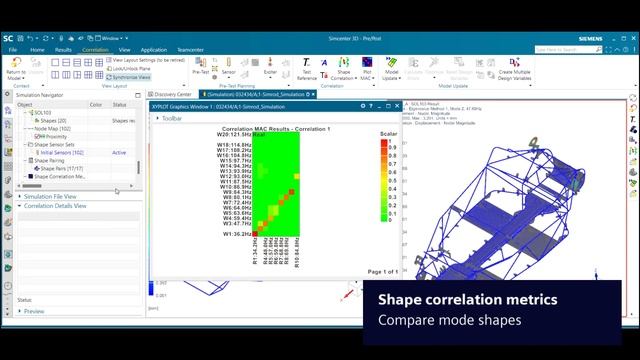This screenshot has width=640, height=360.
Task: Select Node Map [102] tree item
Action: point(53,129)
